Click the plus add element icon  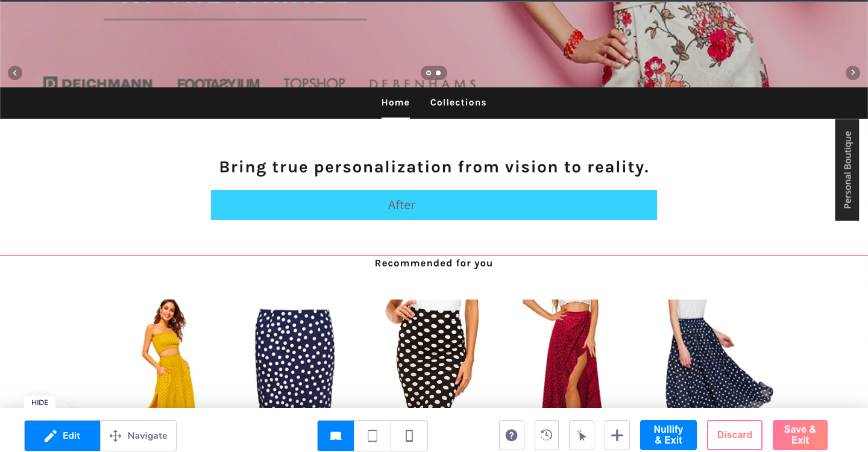pyautogui.click(x=617, y=435)
